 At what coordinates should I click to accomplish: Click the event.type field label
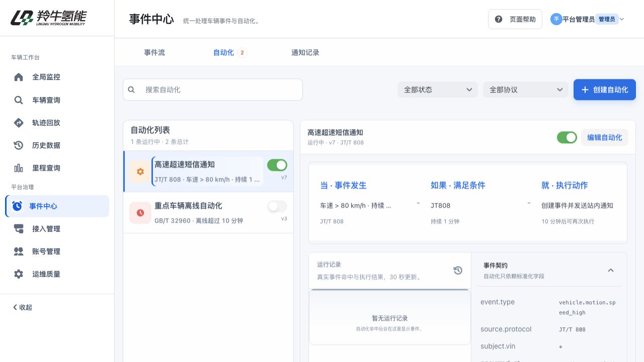click(498, 302)
